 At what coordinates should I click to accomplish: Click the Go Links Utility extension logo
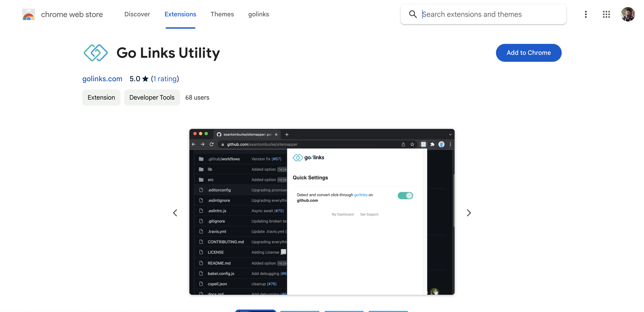(95, 53)
